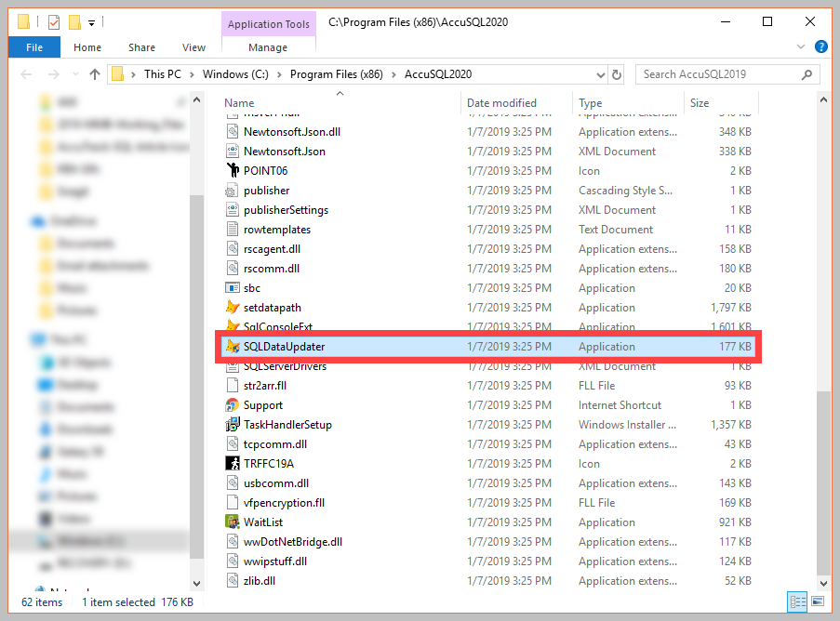Screen dimensions: 840x621
Task: Click the rowtemplates text document icon
Action: pyautogui.click(x=233, y=229)
